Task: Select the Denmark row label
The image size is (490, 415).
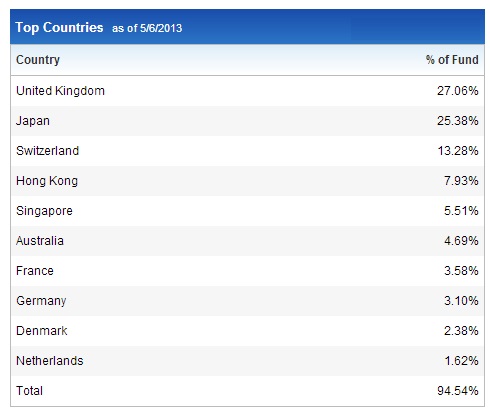Action: point(41,331)
